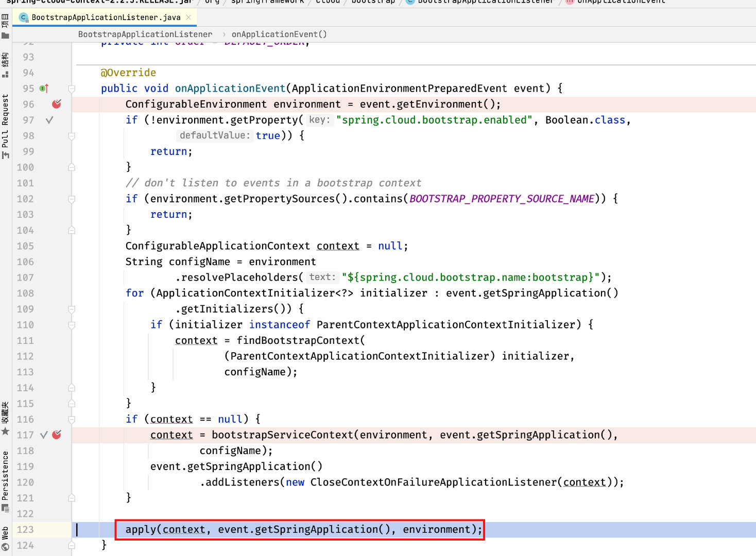Click the onApplicationEvent method name on line 95
Image resolution: width=756 pixels, height=556 pixels.
point(230,89)
